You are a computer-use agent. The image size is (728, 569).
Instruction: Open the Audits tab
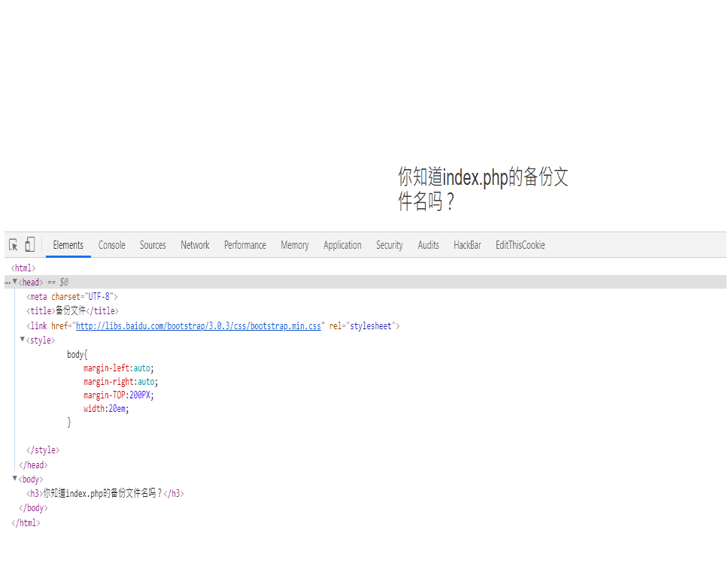tap(429, 245)
